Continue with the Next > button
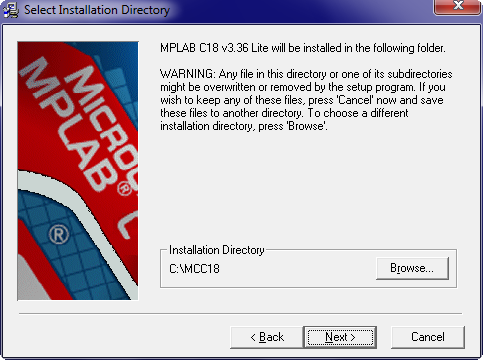483x360 pixels. point(340,337)
